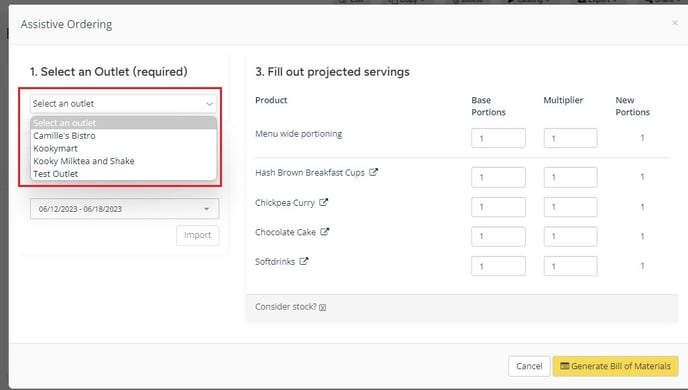Open Chickpea Curry external link icon
The width and height of the screenshot is (688, 390).
tap(323, 202)
